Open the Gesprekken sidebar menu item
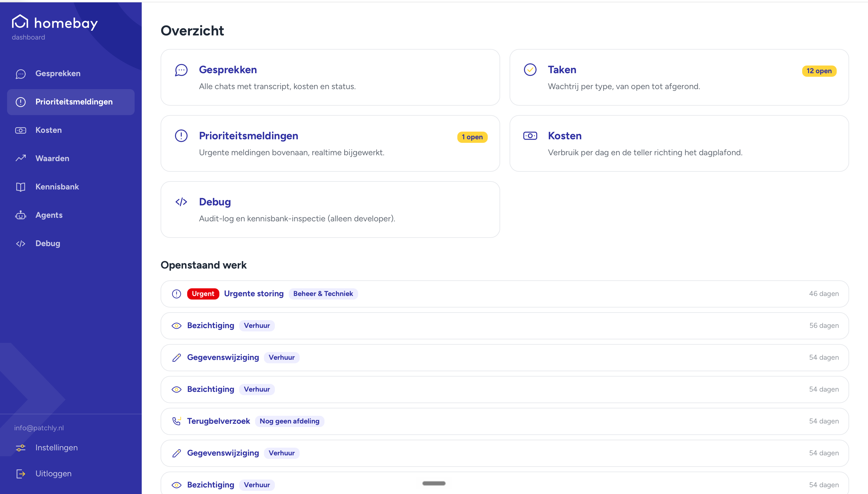This screenshot has height=494, width=868. 71,73
